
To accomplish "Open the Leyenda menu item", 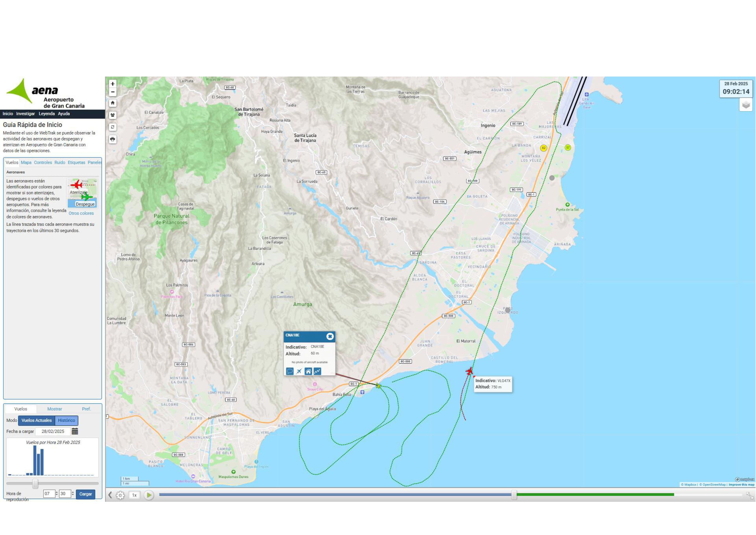I will tap(47, 114).
